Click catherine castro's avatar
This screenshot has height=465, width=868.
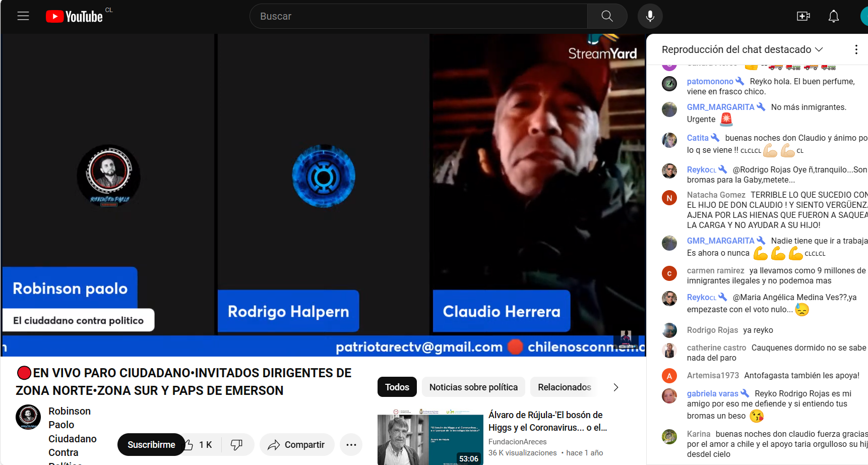coord(669,350)
